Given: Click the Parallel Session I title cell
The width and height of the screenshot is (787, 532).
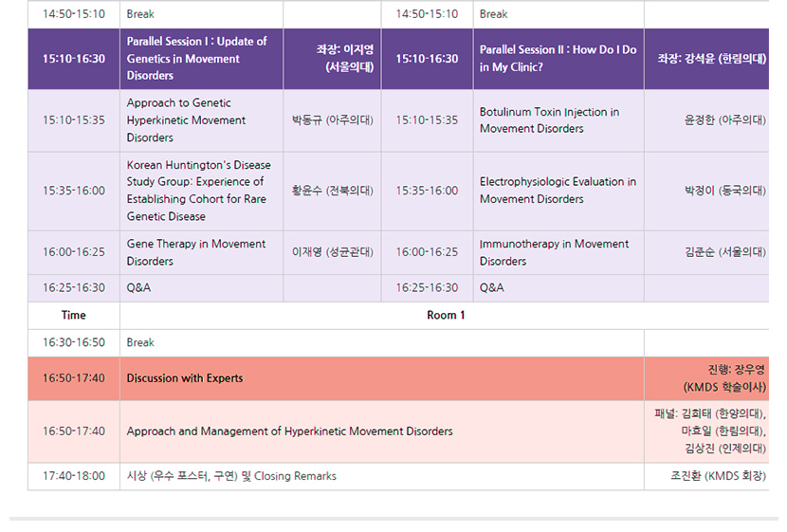Looking at the screenshot, I should (x=197, y=59).
